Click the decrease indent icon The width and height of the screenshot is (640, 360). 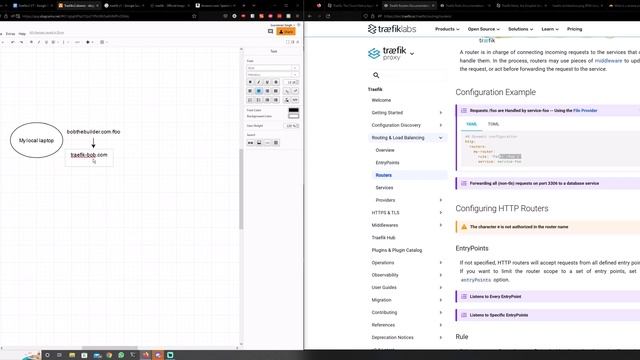tap(267, 100)
